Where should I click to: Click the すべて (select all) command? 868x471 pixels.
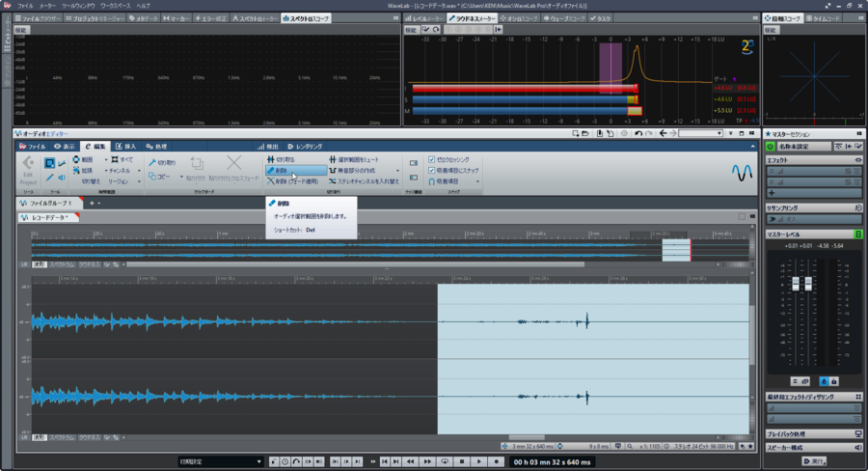click(x=122, y=159)
